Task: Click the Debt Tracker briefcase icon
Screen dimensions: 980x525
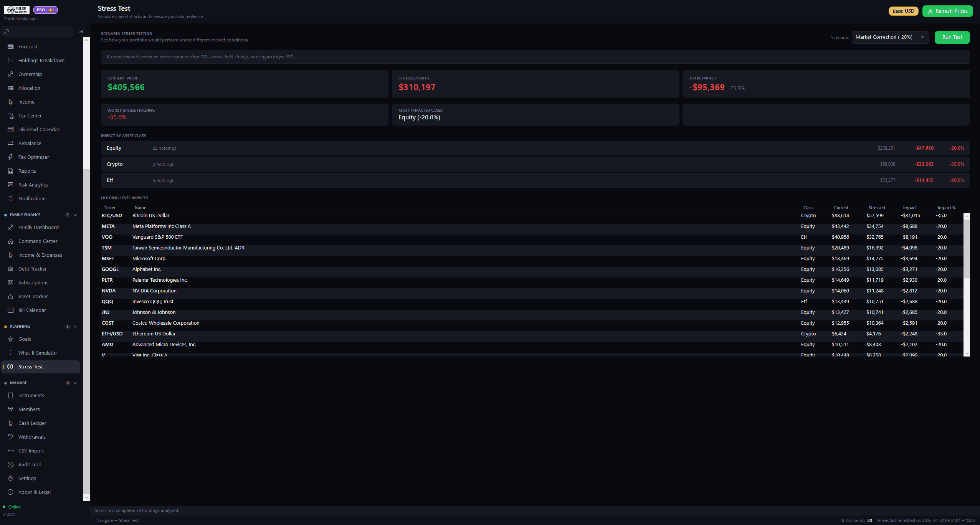Action: coord(11,269)
